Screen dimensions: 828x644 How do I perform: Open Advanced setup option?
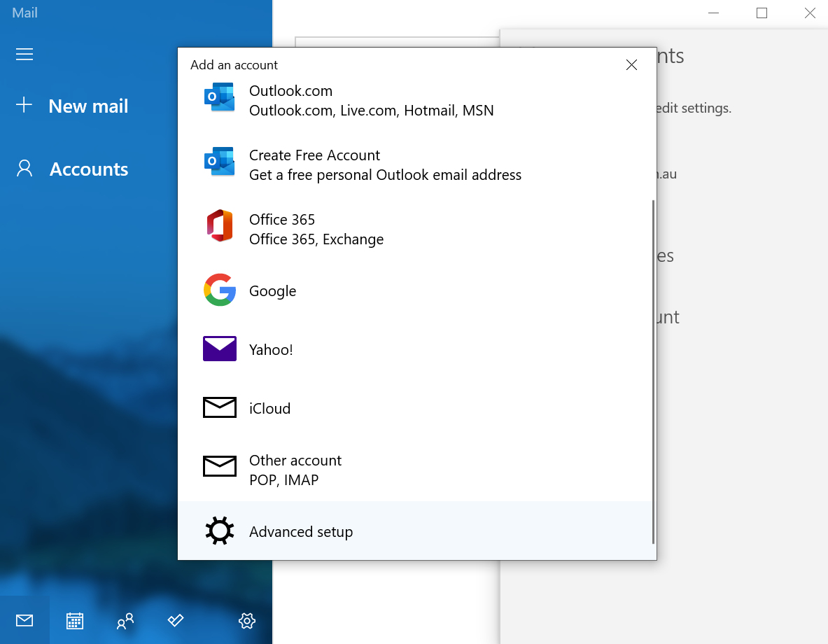point(415,531)
